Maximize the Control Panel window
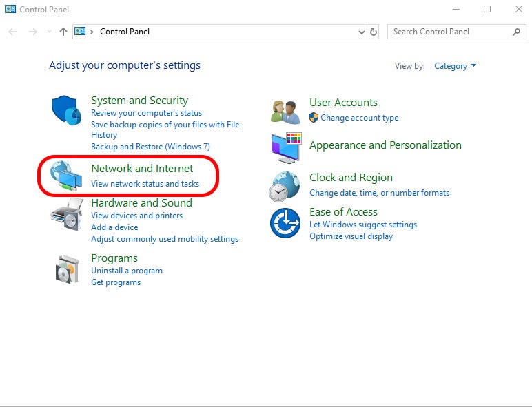This screenshot has height=407, width=532. click(x=487, y=9)
